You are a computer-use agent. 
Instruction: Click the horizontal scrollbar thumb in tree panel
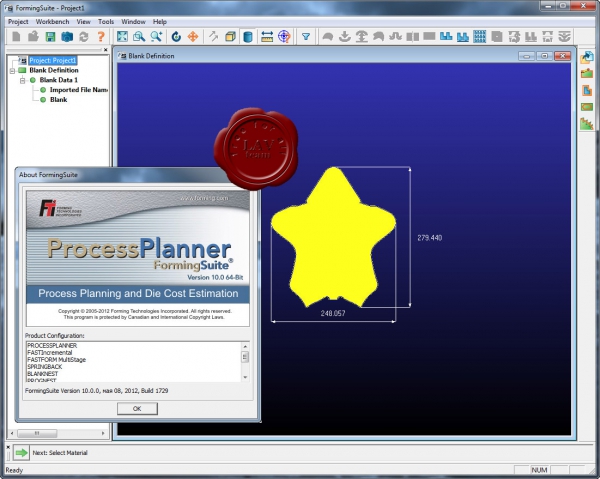click(37, 433)
